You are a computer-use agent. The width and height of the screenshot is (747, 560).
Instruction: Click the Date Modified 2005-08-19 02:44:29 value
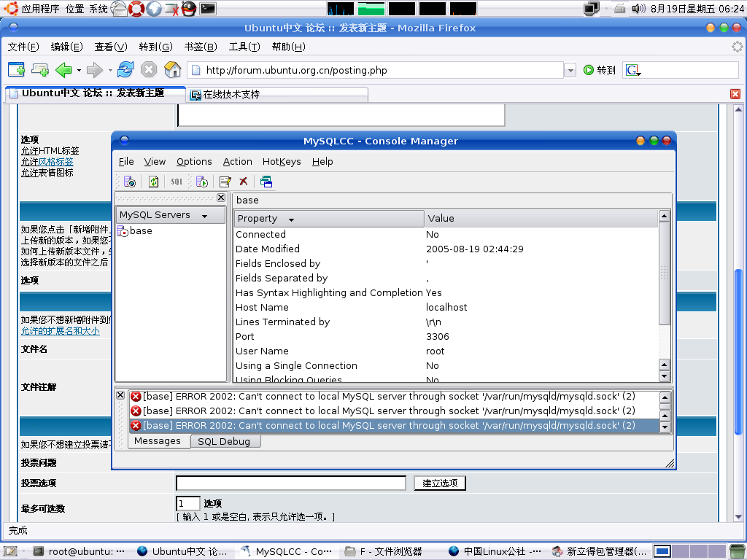point(474,249)
